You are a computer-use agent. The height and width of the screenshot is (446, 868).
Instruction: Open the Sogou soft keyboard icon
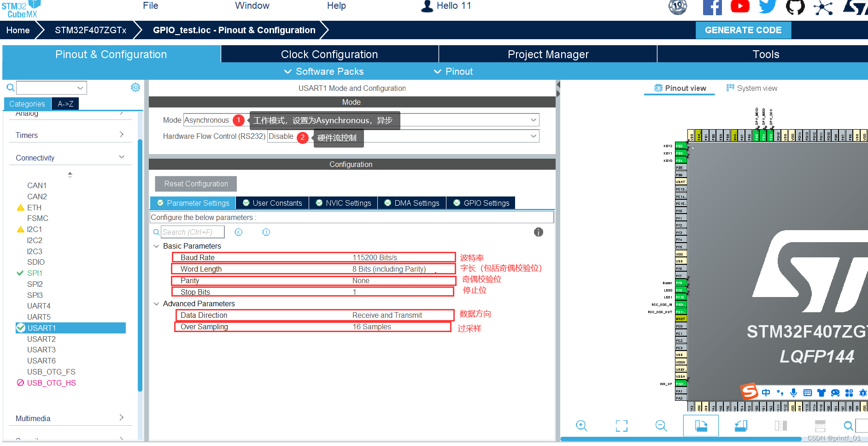point(807,393)
